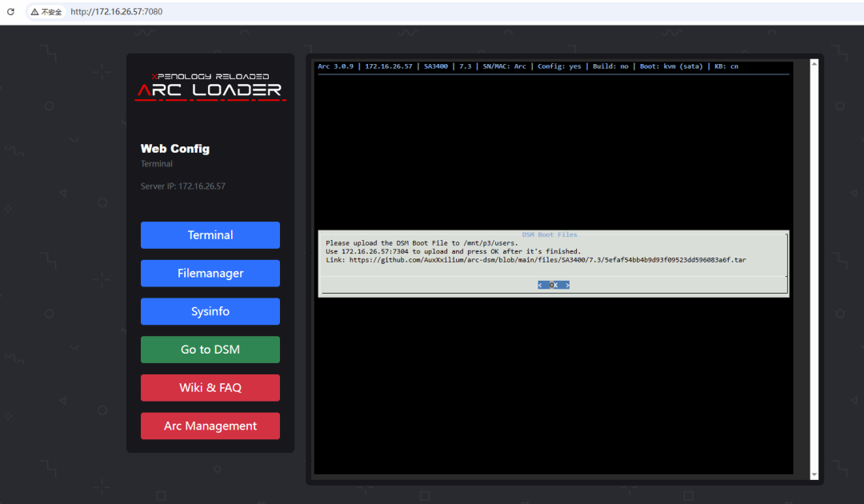Click the scrollbar up arrow in terminal panel
The width and height of the screenshot is (864, 504).
[814, 64]
